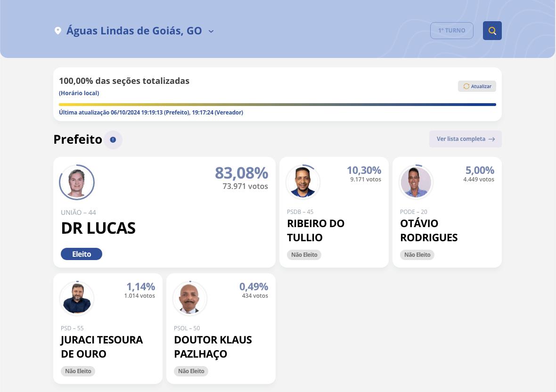Click Dr Lucas candidate photo
Viewport: 556px width, 392px height.
coord(77,182)
